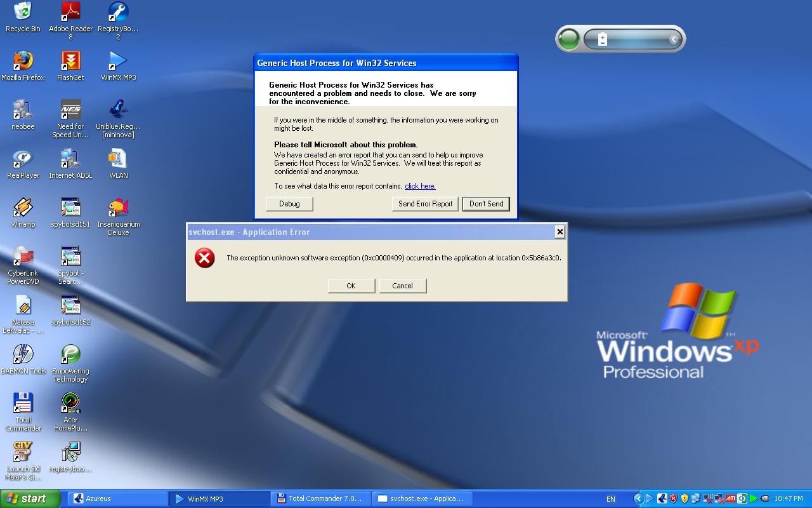The height and width of the screenshot is (508, 812).
Task: Select the Uniblue Registry mininova desktop icon
Action: (x=118, y=119)
